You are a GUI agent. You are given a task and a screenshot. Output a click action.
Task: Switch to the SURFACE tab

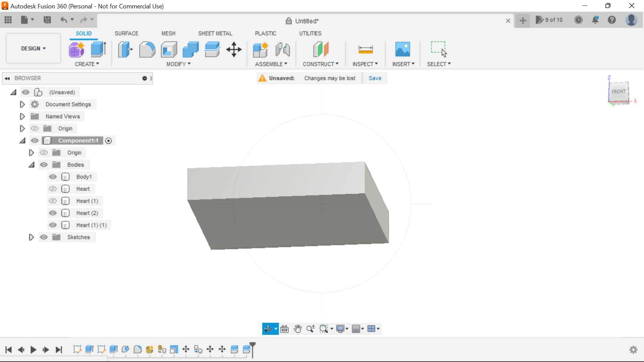click(x=126, y=33)
